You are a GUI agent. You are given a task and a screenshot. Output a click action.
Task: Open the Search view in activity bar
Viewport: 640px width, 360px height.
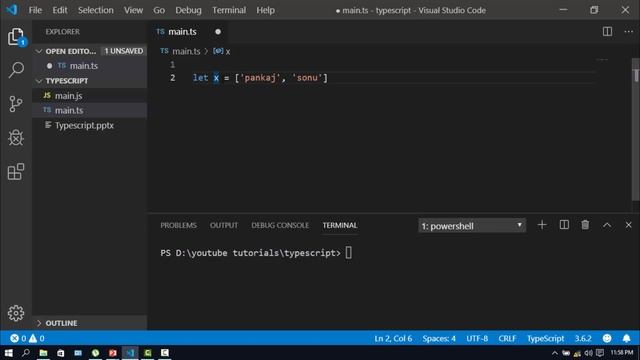point(16,70)
